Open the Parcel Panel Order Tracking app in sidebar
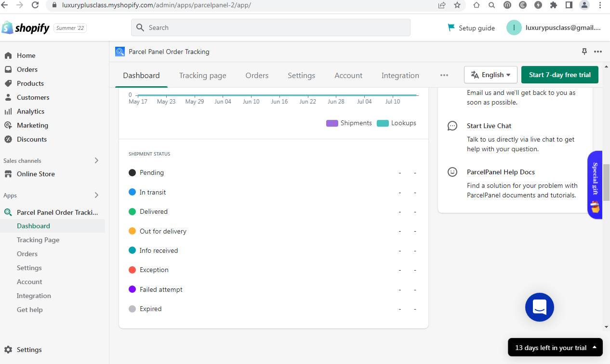 (x=57, y=212)
